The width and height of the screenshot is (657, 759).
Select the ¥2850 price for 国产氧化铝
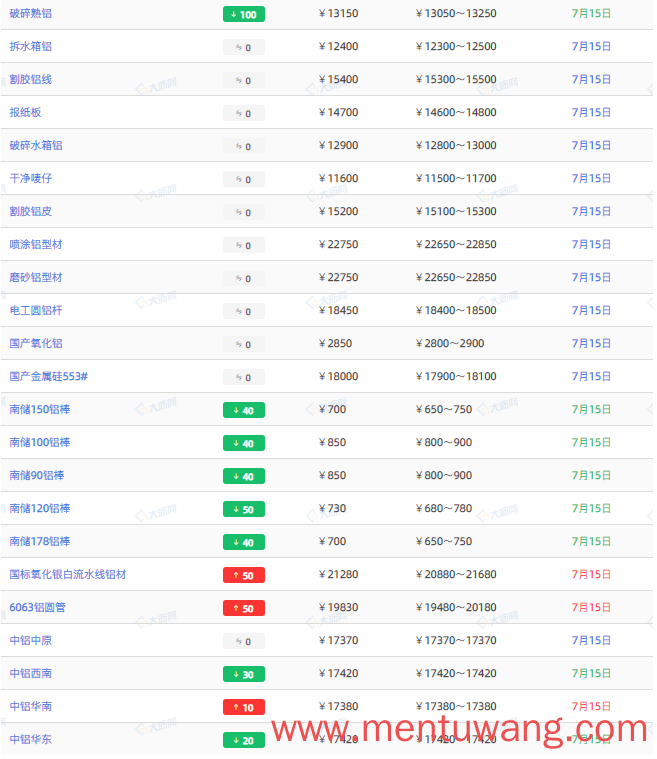336,343
